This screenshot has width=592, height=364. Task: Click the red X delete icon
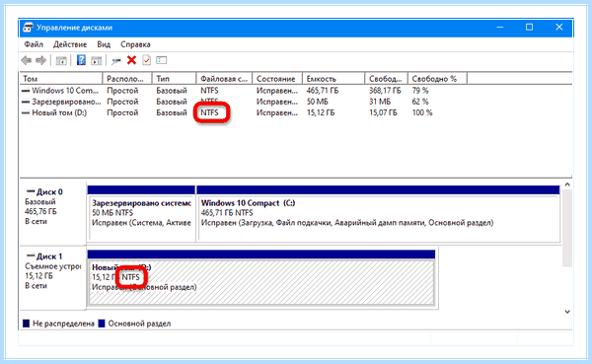pyautogui.click(x=131, y=60)
